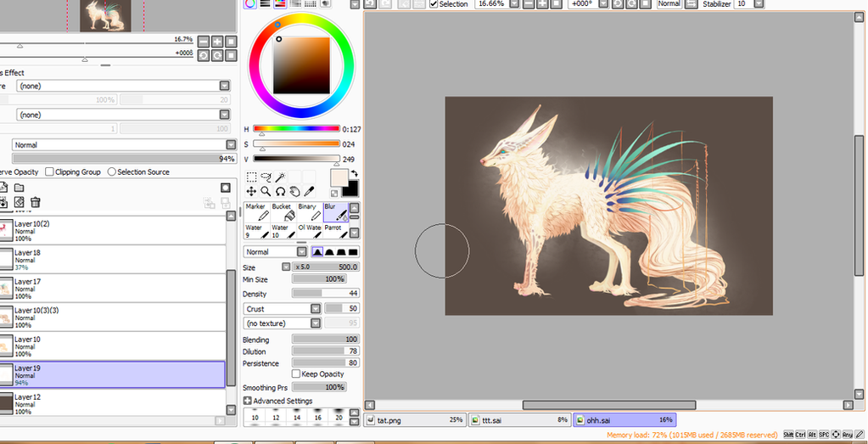Select the flat square brush edge shape

coord(353,252)
